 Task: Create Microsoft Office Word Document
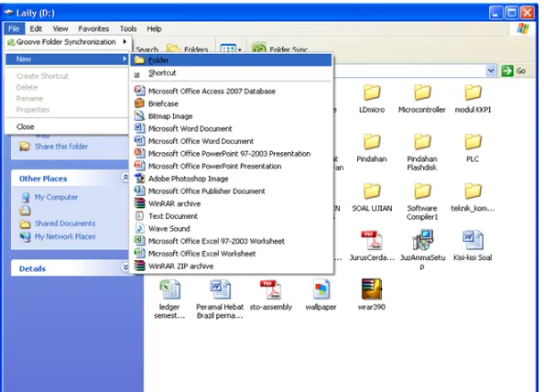231,141
